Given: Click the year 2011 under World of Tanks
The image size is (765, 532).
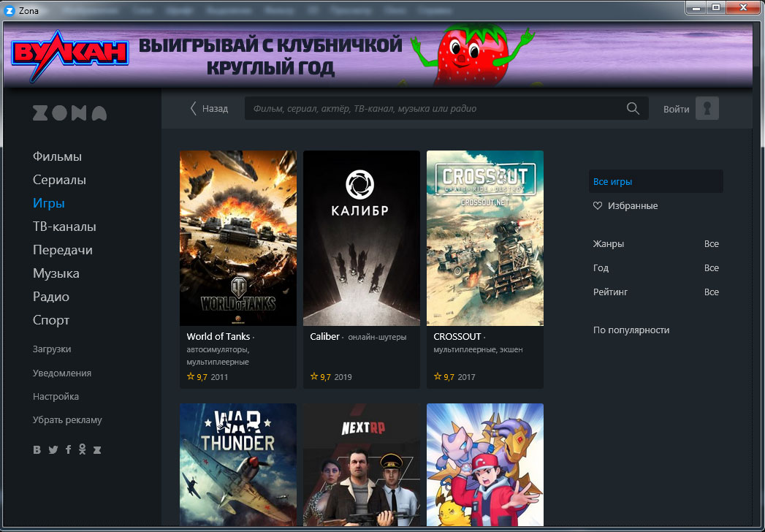Looking at the screenshot, I should pos(219,377).
